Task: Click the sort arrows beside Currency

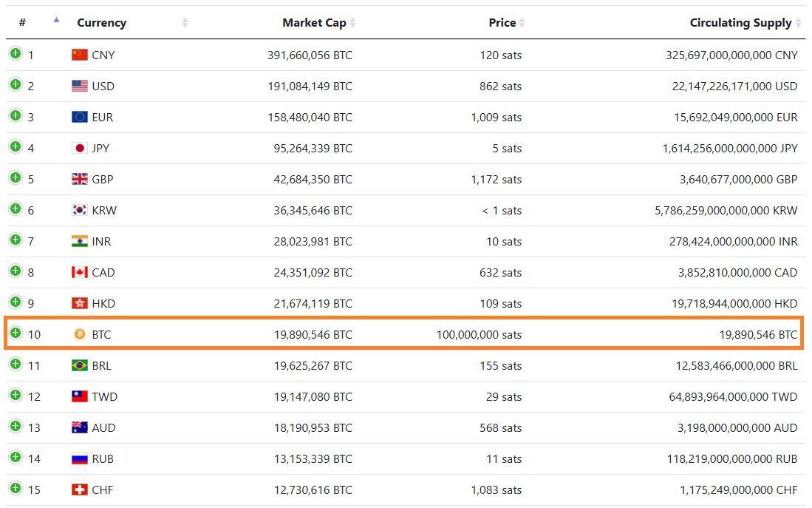Action: point(185,22)
